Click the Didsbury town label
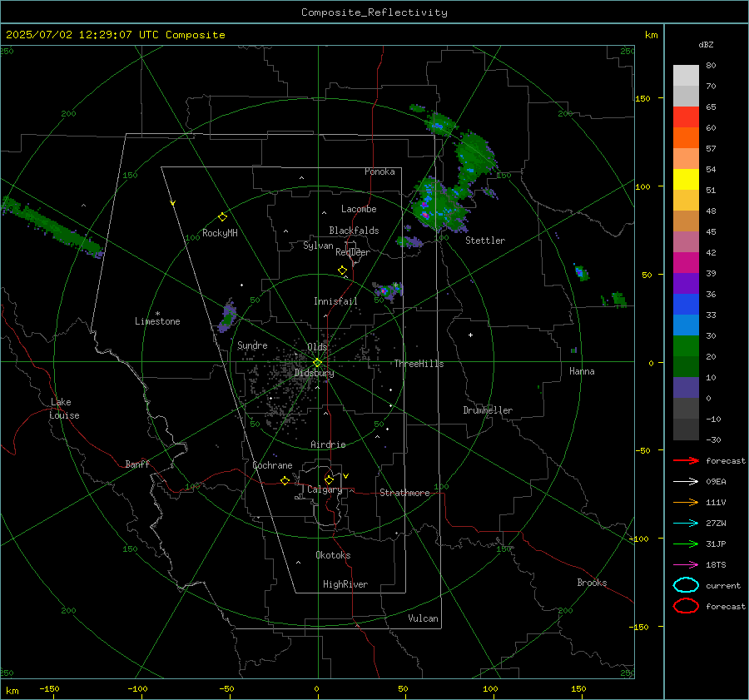The width and height of the screenshot is (749, 700). (x=315, y=373)
